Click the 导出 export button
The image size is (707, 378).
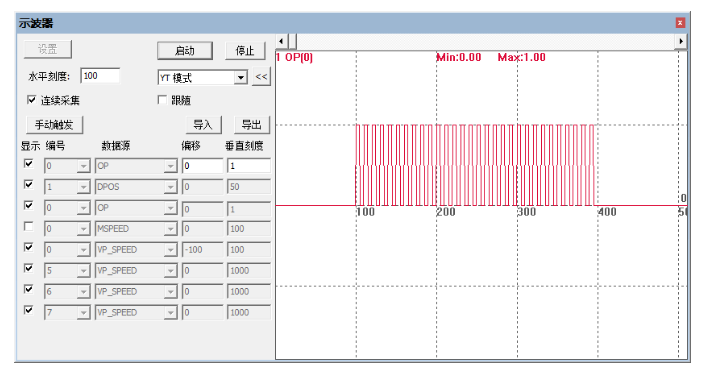coord(252,125)
